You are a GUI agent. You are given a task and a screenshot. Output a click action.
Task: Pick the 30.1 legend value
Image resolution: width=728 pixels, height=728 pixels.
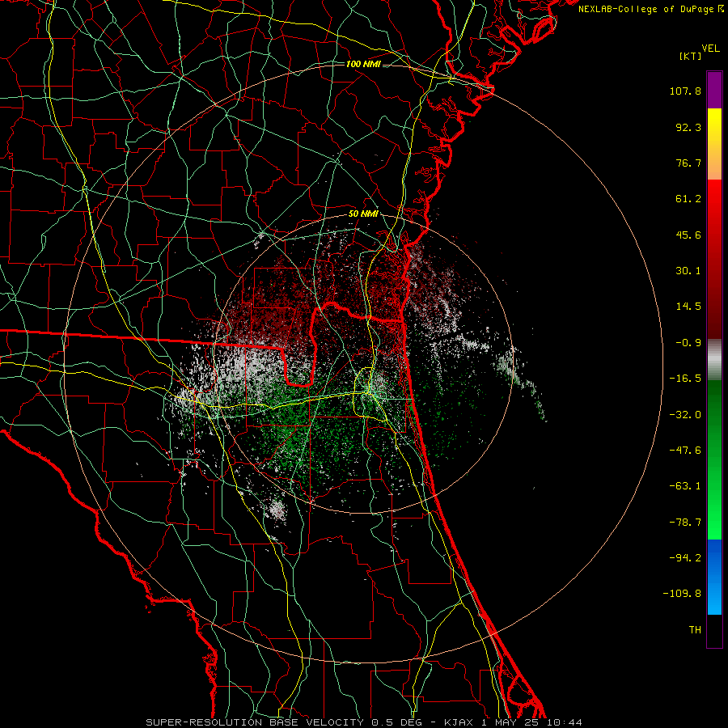point(688,271)
